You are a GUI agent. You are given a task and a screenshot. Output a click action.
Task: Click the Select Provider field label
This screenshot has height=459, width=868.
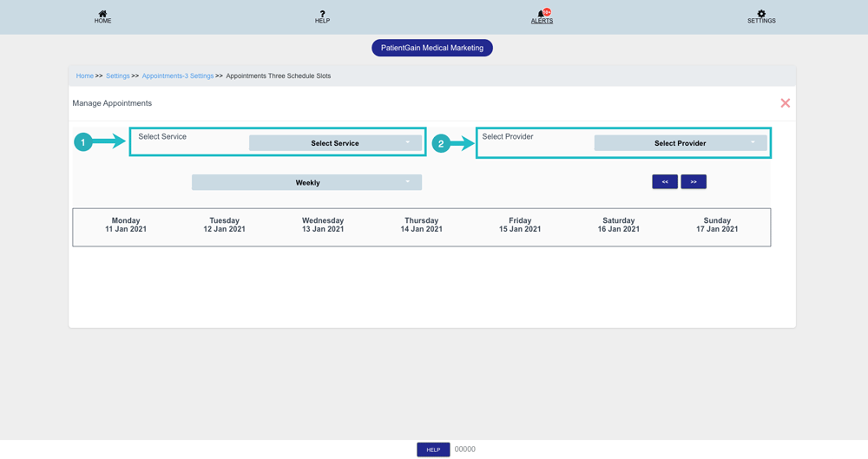pos(508,136)
